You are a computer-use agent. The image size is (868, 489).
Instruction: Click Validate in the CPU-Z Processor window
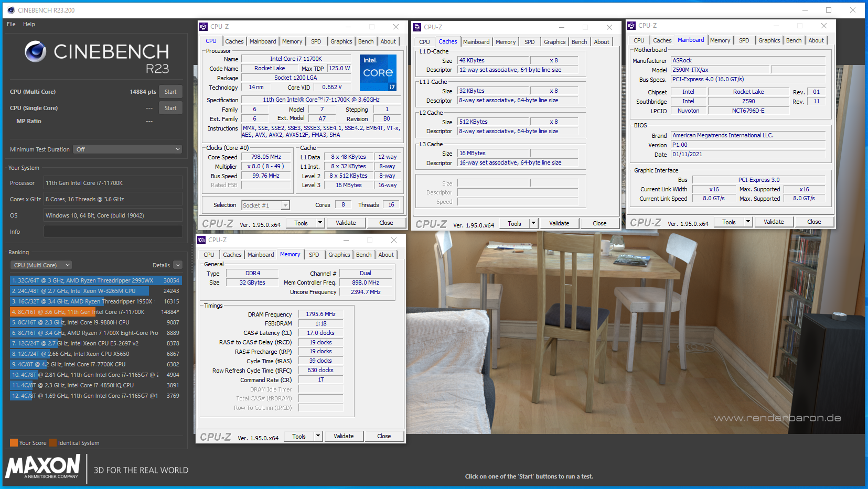(x=346, y=223)
